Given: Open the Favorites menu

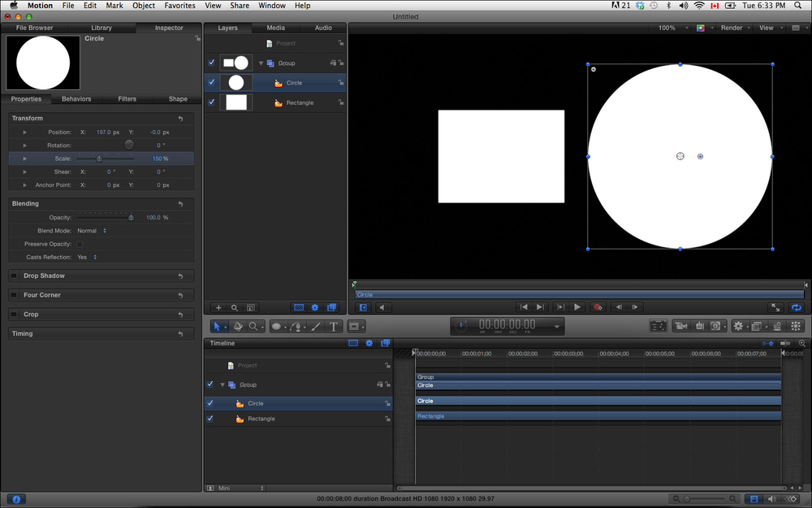Looking at the screenshot, I should point(179,6).
